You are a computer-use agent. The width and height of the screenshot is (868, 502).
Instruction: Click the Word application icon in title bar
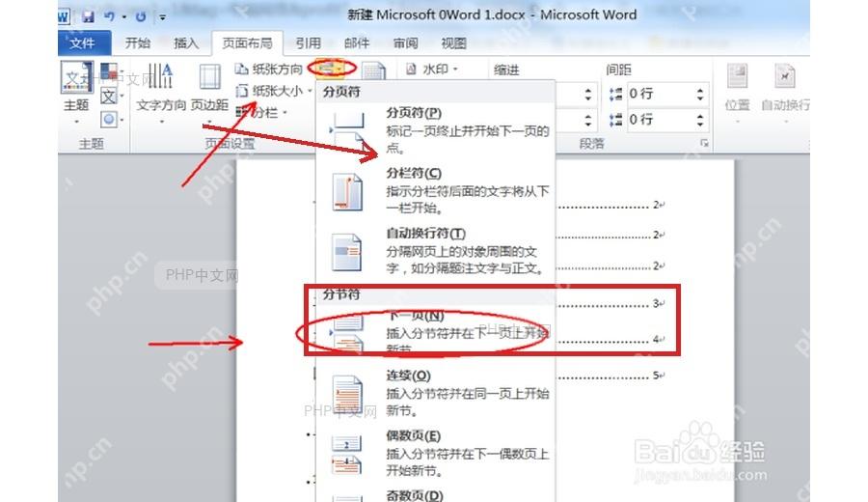coord(64,16)
